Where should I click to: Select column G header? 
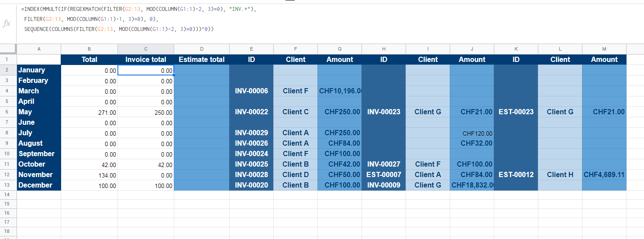click(x=340, y=49)
